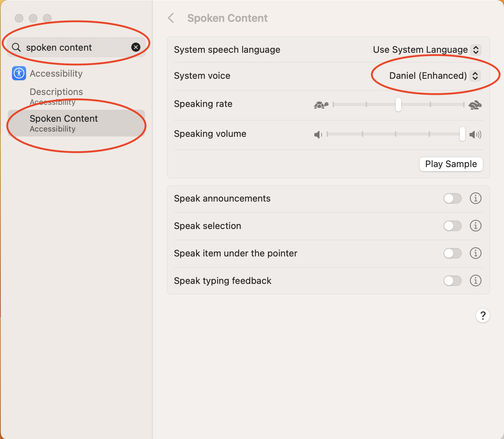
Task: Click the low volume speaker icon
Action: pos(318,134)
